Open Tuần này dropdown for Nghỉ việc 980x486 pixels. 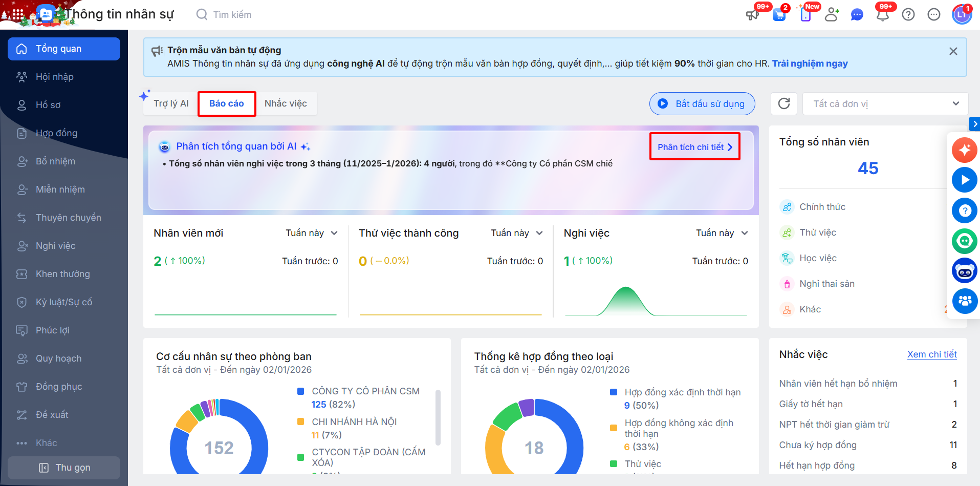pyautogui.click(x=722, y=233)
